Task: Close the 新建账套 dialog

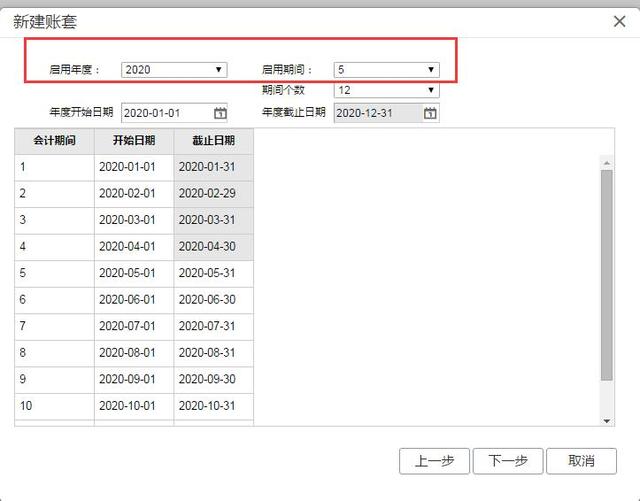Action: tap(620, 21)
